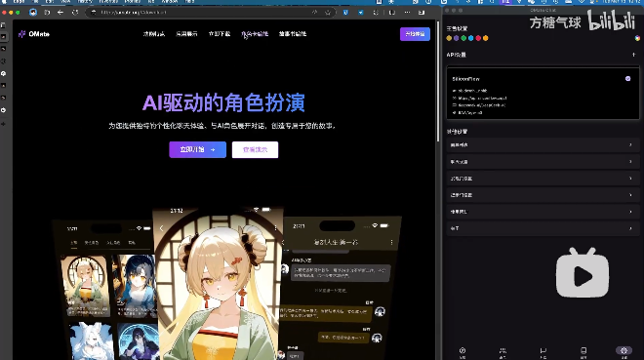Open the first tab in bottom navigation bar

(x=463, y=351)
